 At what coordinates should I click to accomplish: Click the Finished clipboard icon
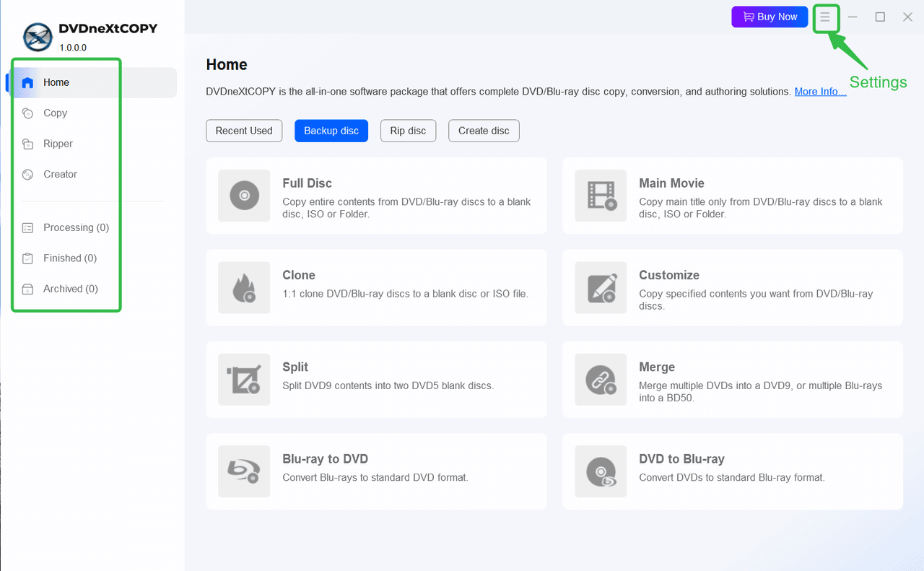point(27,258)
